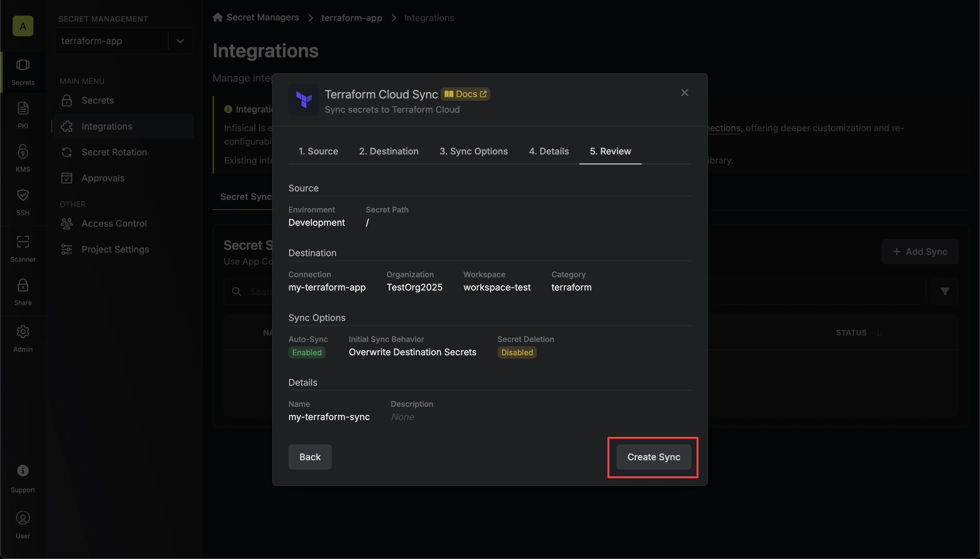Click the Development environment value
Viewport: 980px width, 559px height.
tap(317, 223)
